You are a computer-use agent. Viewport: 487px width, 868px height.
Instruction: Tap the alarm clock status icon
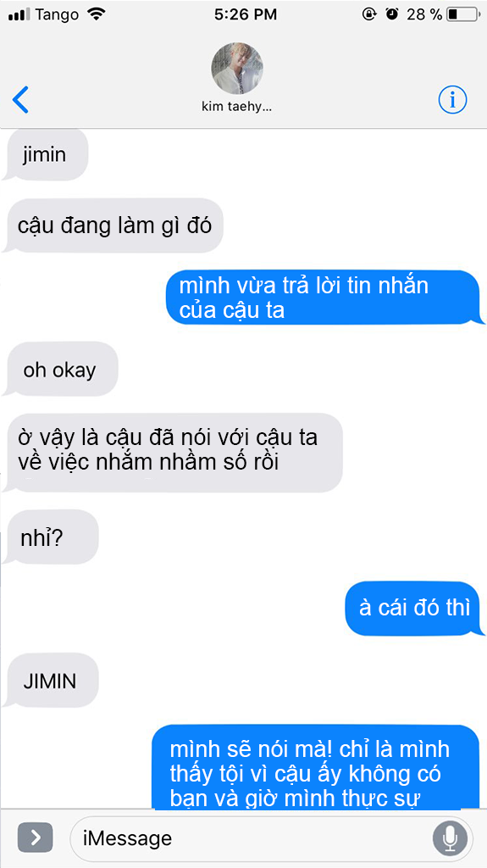tap(392, 14)
